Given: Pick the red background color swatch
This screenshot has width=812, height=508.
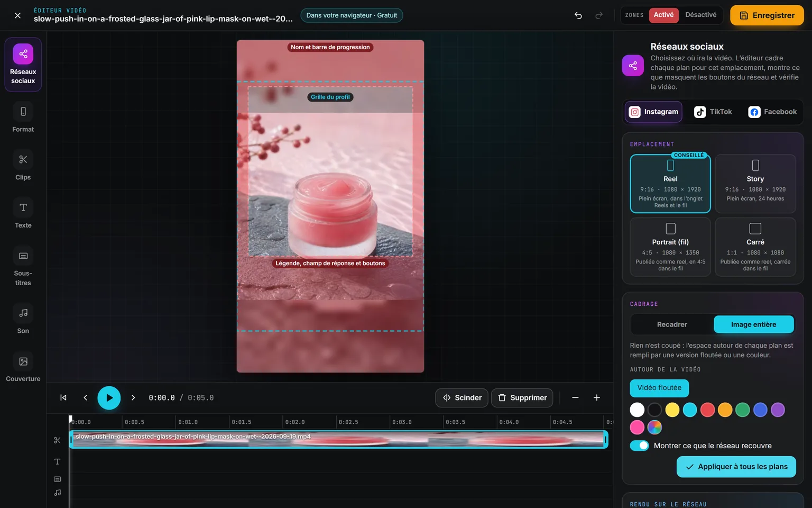Looking at the screenshot, I should pos(707,410).
